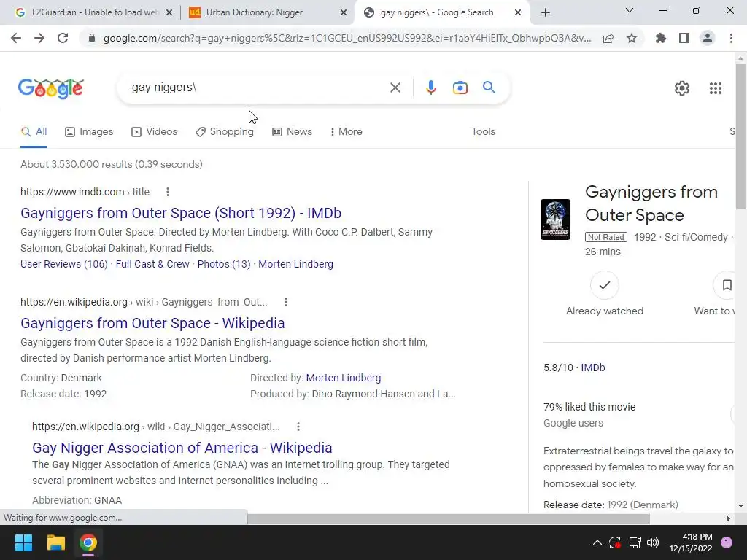Click the browser forward arrow
This screenshot has width=747, height=560.
(x=39, y=38)
